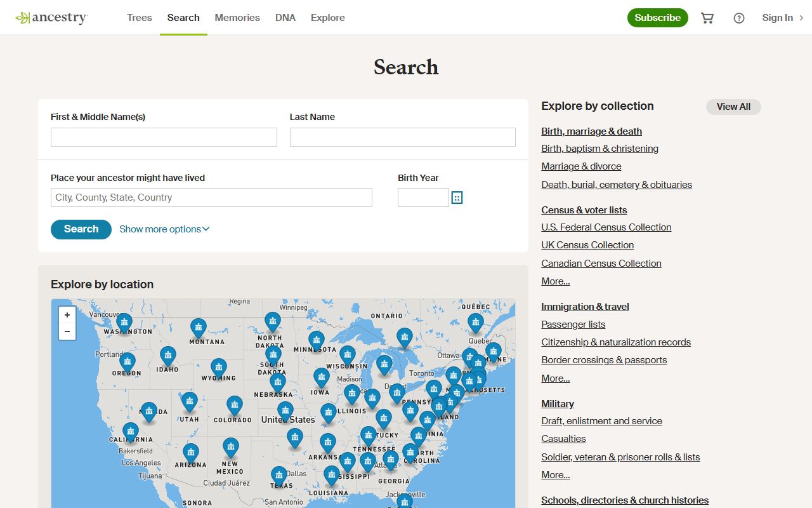Open Birth, marriage & death category
Screen dimensions: 812x508
click(x=591, y=131)
